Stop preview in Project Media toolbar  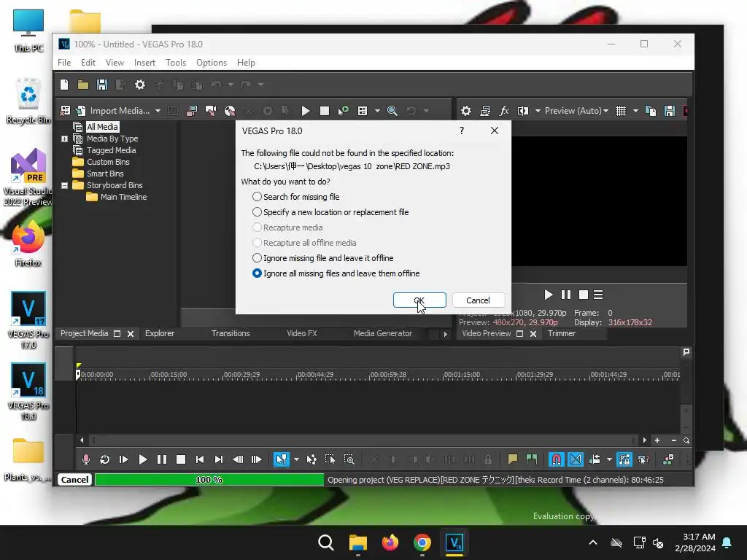[x=325, y=111]
